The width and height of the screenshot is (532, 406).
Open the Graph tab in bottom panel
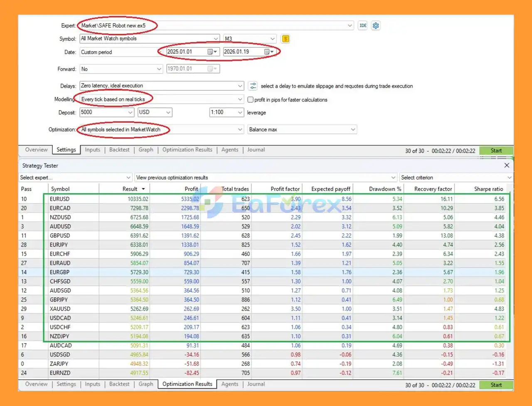(145, 384)
